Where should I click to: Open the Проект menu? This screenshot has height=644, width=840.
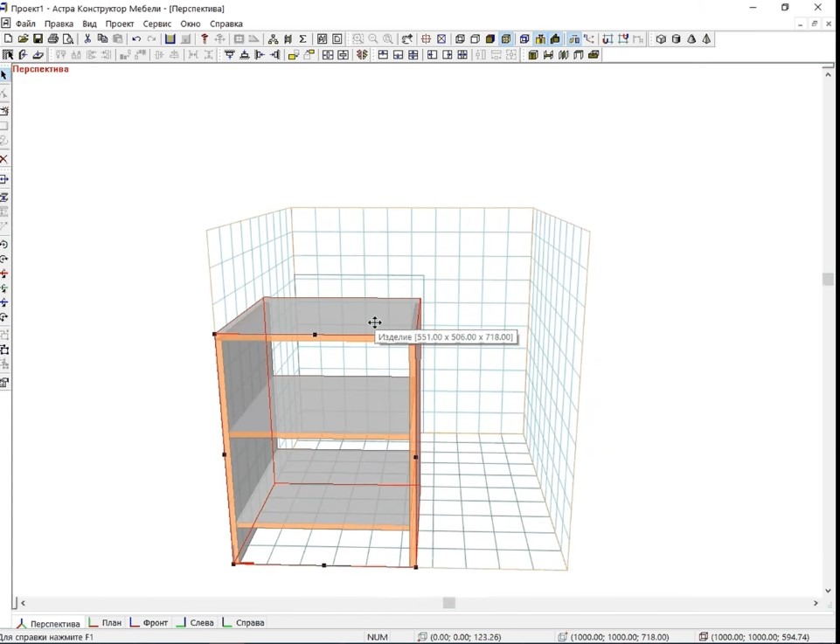[120, 24]
